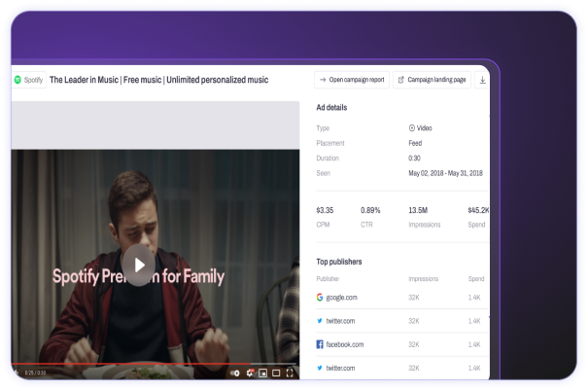Click the Spend column header

(476, 277)
